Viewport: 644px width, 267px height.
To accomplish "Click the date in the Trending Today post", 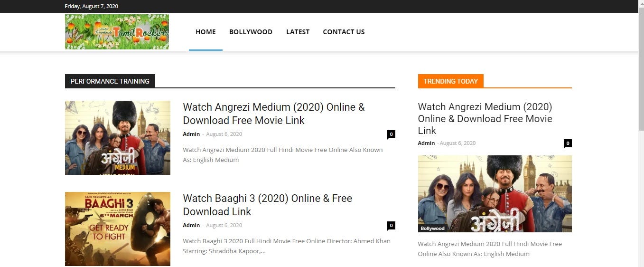I will point(457,143).
